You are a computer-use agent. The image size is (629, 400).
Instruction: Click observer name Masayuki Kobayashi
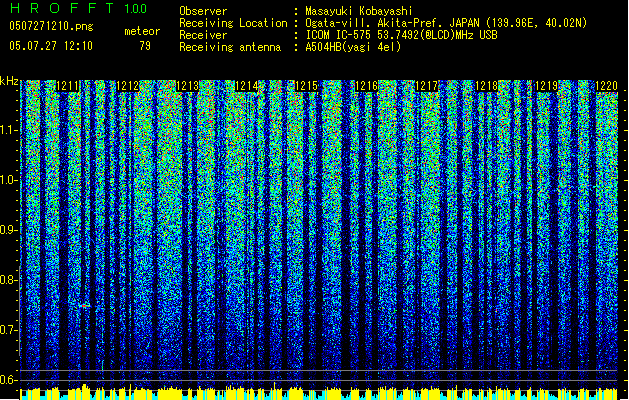pyautogui.click(x=359, y=11)
